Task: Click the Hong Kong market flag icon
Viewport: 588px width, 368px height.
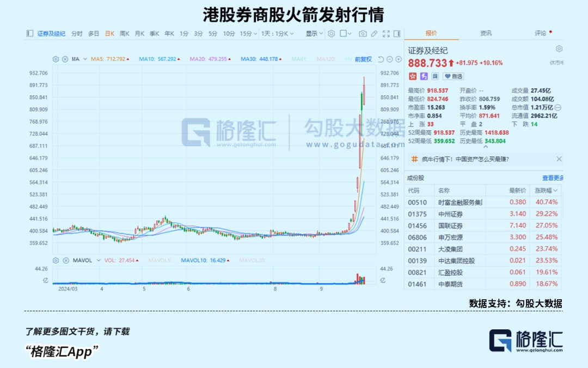Action: click(413, 76)
